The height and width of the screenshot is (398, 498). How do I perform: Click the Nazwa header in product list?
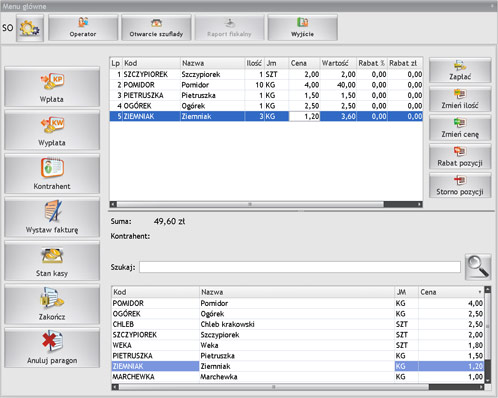[297, 292]
